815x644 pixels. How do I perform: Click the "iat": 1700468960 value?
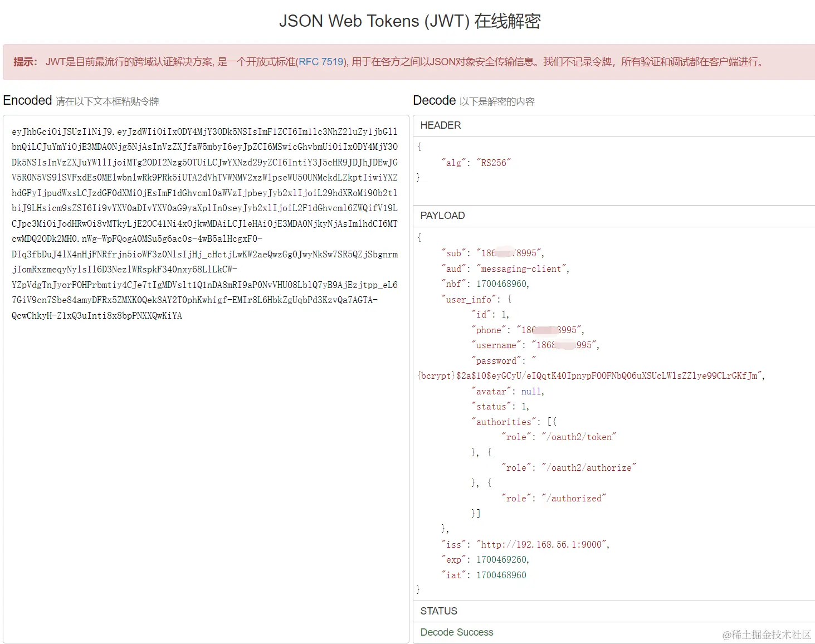click(501, 575)
